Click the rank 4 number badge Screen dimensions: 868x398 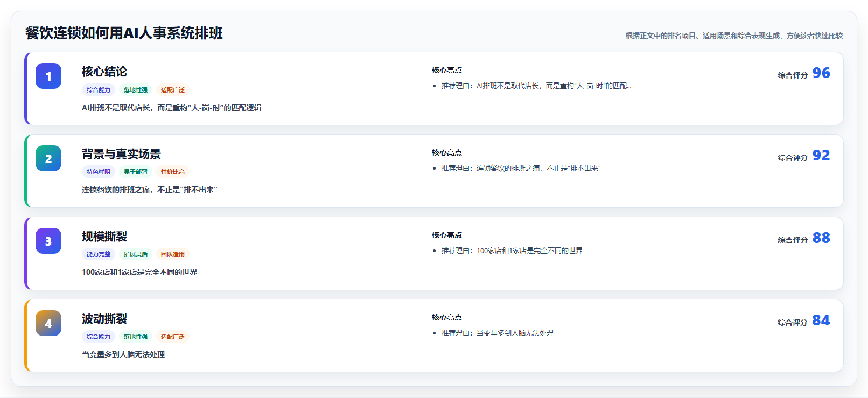pos(48,323)
